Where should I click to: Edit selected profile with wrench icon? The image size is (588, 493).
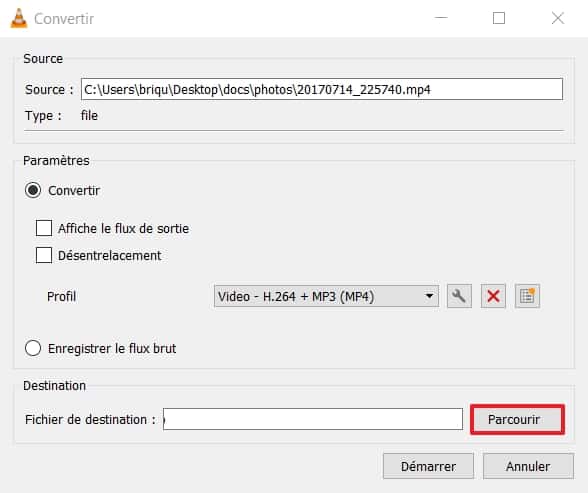pyautogui.click(x=459, y=296)
